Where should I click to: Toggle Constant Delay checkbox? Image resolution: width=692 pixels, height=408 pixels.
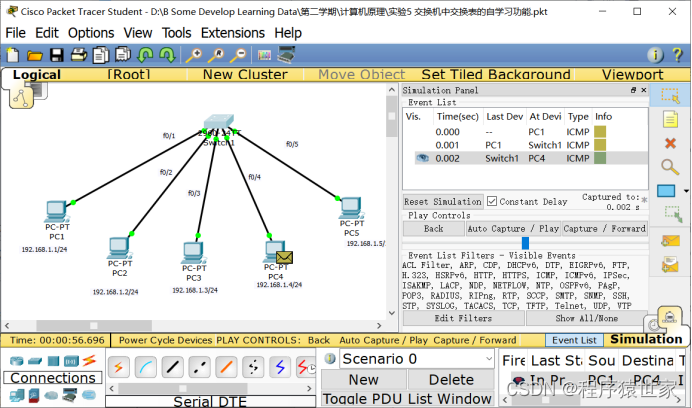pyautogui.click(x=492, y=201)
